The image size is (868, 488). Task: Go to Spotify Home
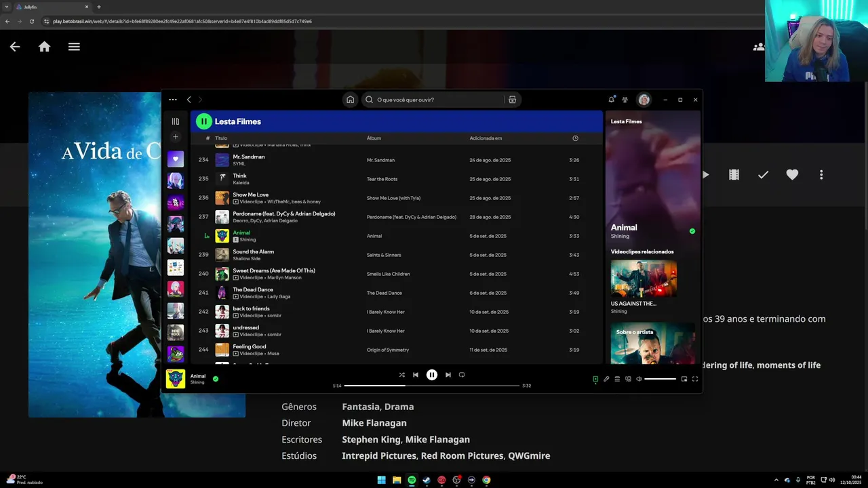pyautogui.click(x=350, y=100)
